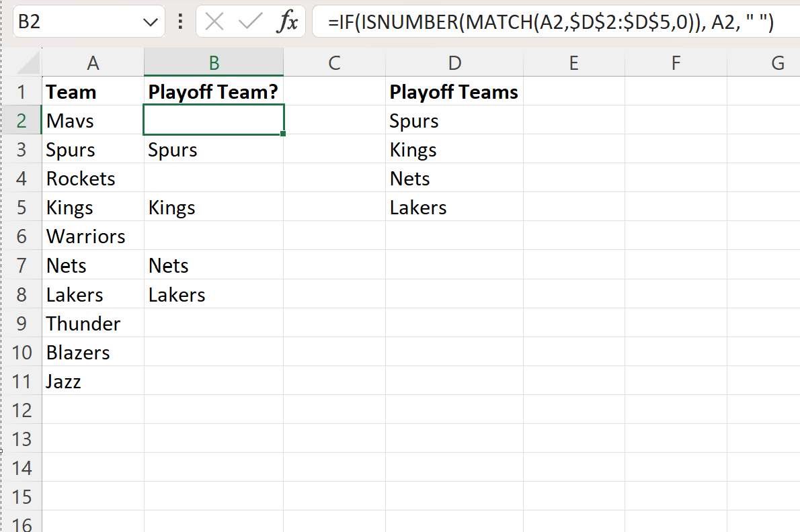Click cell B3 showing Spurs
Viewport: 800px width, 532px height.
173,150
